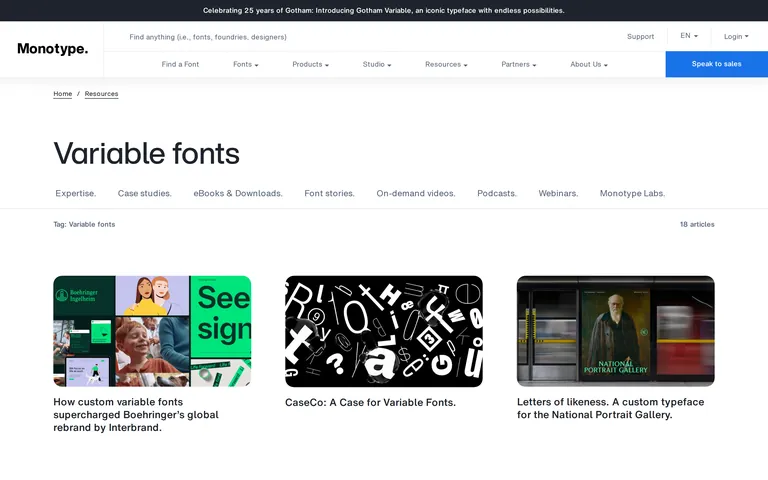
Task: Open the Login dropdown
Action: click(736, 37)
